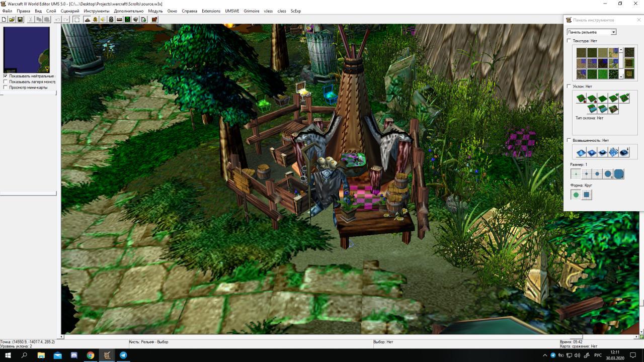
Task: Select the first cliff slope tool
Action: point(581,99)
